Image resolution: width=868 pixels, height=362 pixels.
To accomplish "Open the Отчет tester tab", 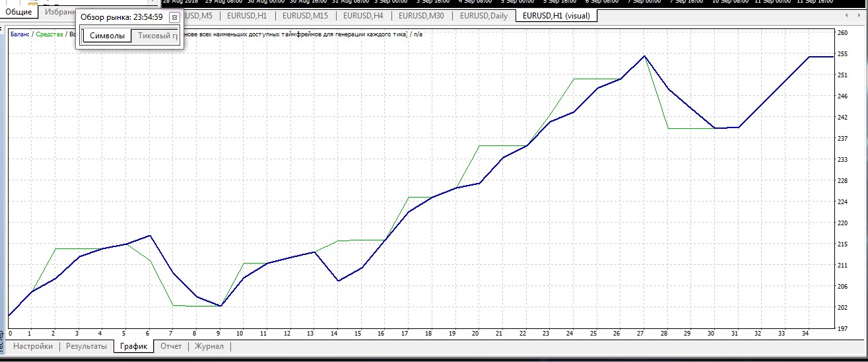I will pyautogui.click(x=171, y=346).
